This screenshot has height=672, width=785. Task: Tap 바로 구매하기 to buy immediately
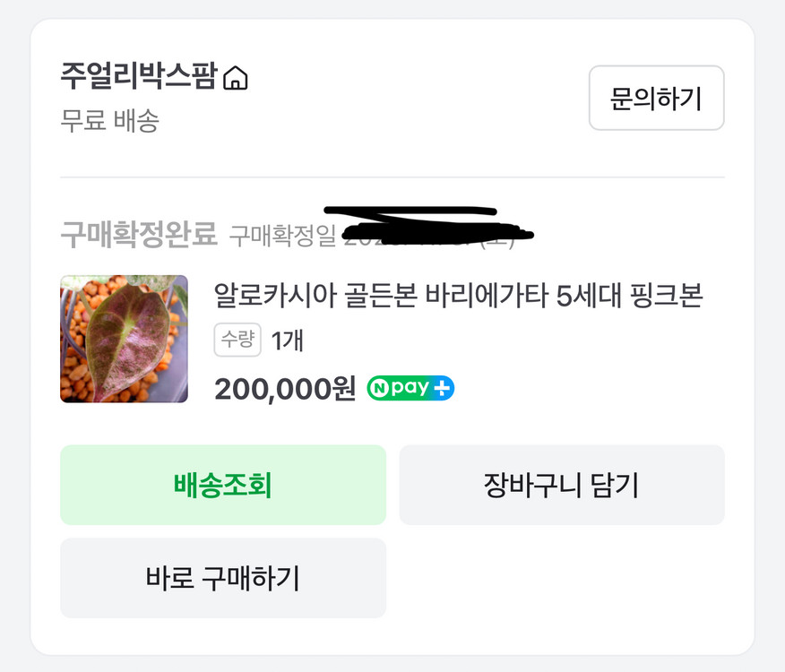tap(222, 578)
